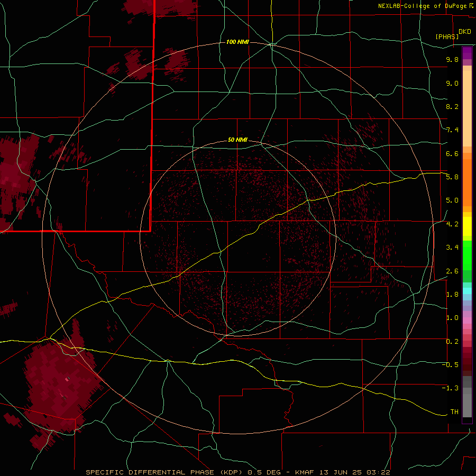Image resolution: width=476 pixels, height=476 pixels.
Task: Click the [PHAS] units label
Action: tap(447, 36)
